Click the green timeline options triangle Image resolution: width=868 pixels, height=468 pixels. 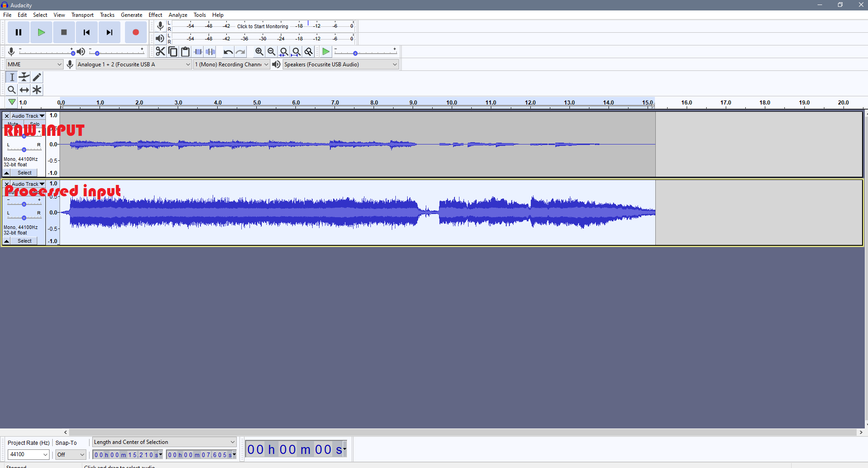(x=12, y=102)
